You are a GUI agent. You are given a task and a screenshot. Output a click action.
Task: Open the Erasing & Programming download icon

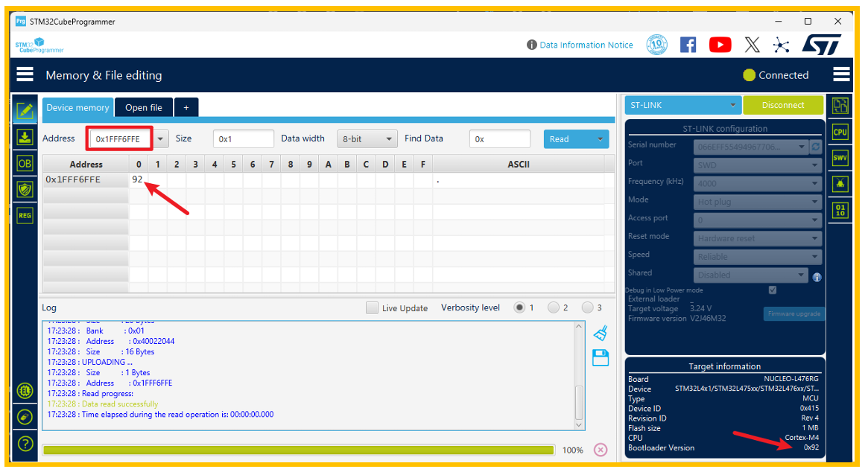click(25, 137)
